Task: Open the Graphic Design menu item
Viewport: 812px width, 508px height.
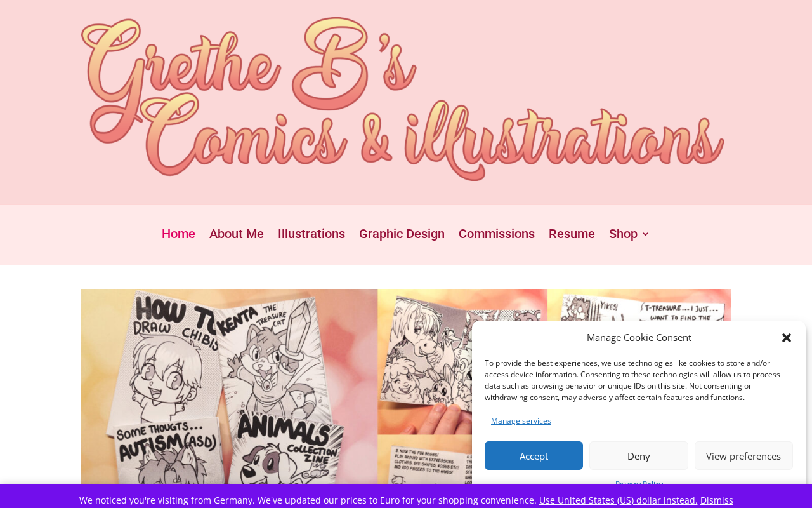Action: pos(402,234)
